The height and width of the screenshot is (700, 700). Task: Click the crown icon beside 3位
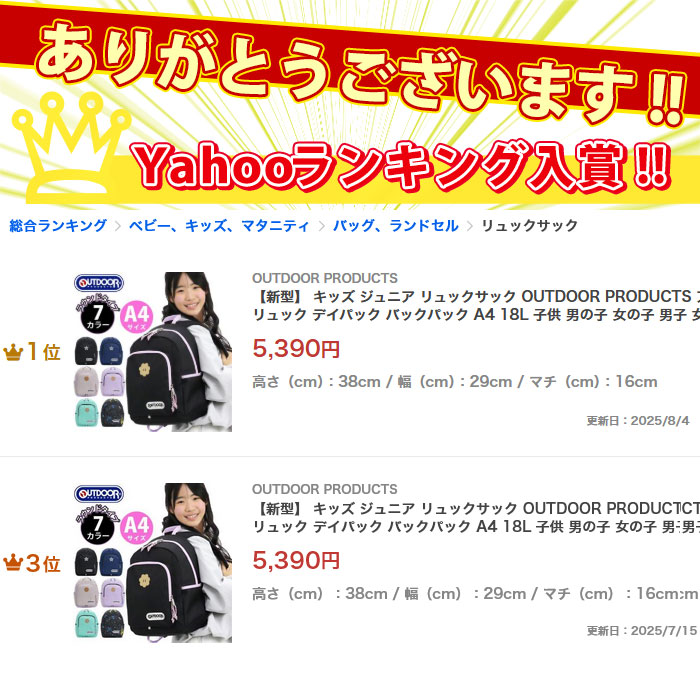(x=13, y=563)
